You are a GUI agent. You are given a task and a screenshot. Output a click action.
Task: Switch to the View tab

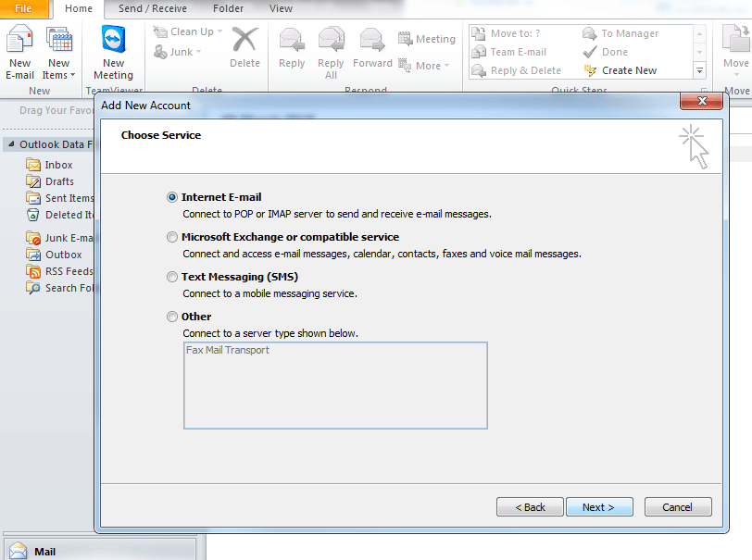281,8
